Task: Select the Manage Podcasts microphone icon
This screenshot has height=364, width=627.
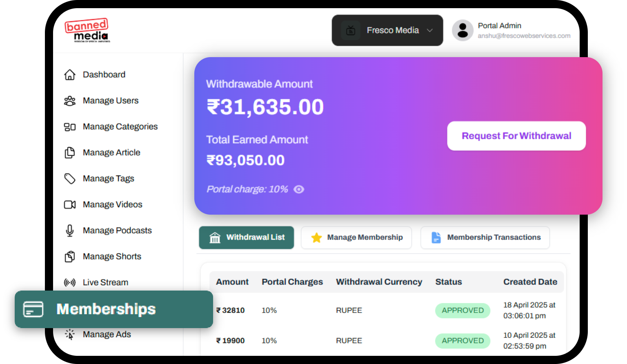Action: (x=70, y=230)
